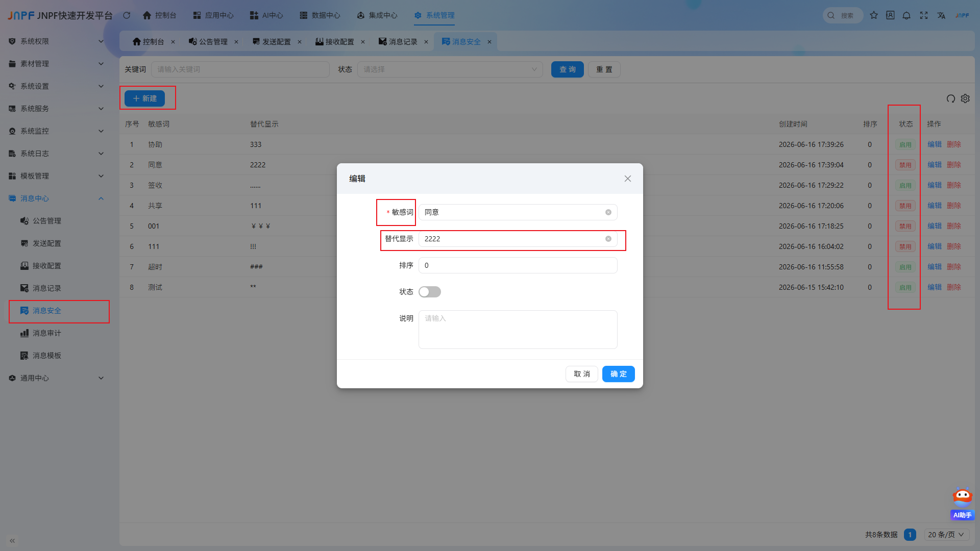Click the refresh icon beside the platform title
This screenshot has height=551, width=980.
[127, 15]
